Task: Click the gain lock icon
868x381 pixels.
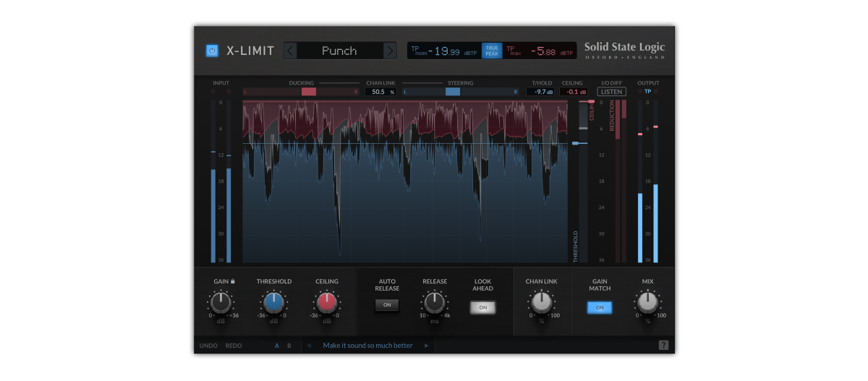Action: pos(233,281)
